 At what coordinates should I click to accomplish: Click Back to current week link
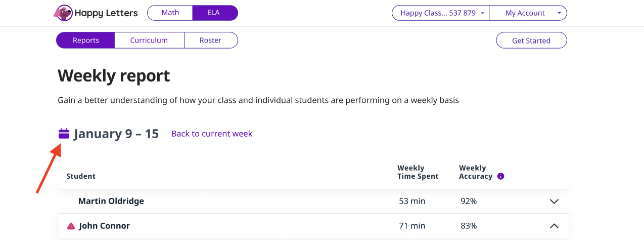point(211,134)
